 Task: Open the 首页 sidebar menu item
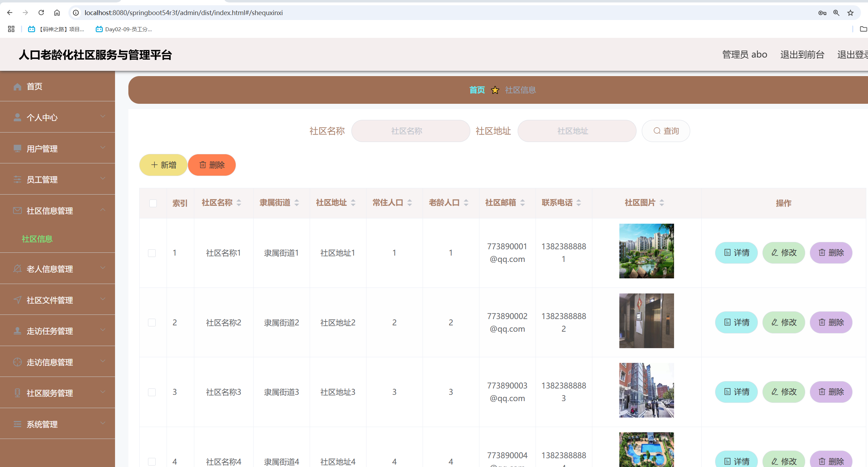[58, 86]
